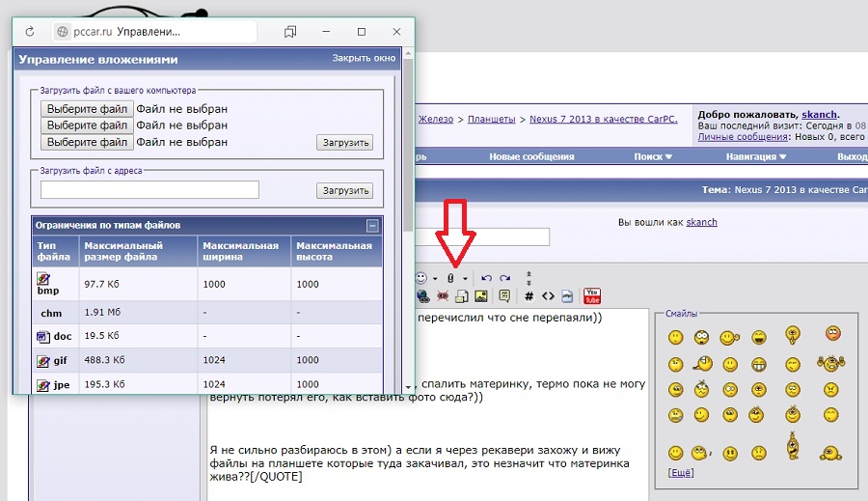
Task: Wrap text in code tags with the # icon
Action: (529, 295)
